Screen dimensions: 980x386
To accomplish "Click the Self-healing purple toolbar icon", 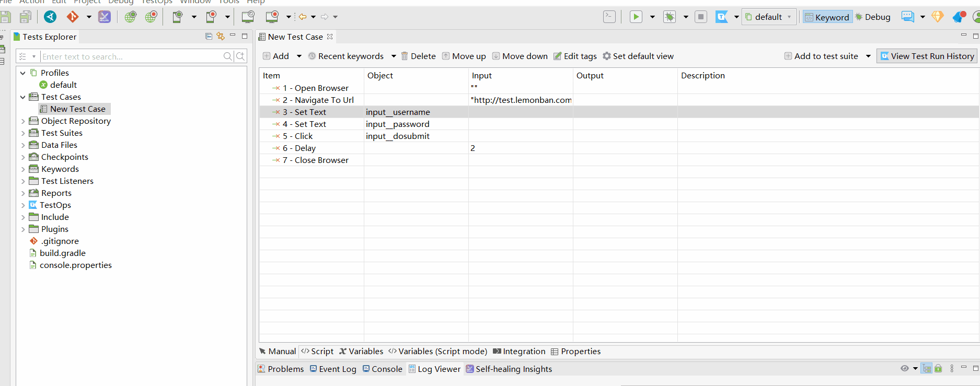I will tap(105, 17).
